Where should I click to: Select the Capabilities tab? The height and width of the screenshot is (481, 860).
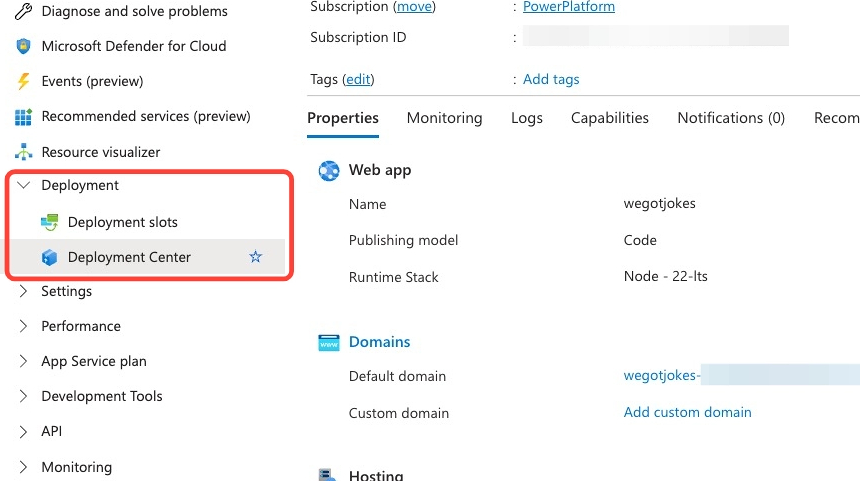point(609,118)
